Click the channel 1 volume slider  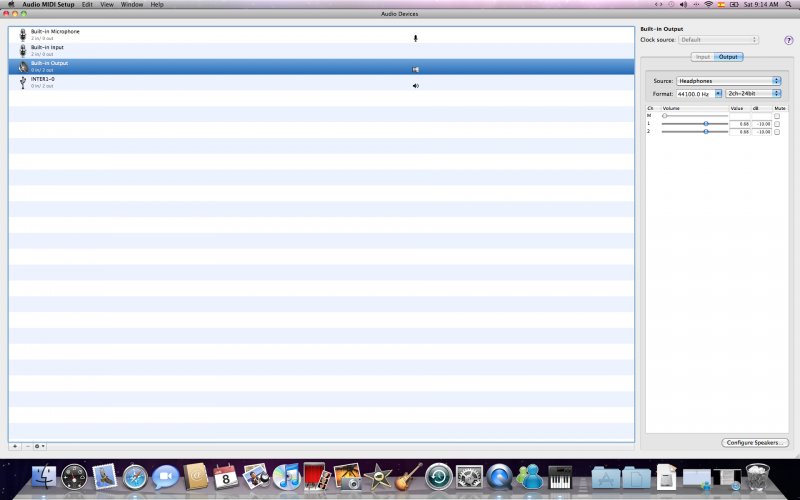click(x=694, y=124)
